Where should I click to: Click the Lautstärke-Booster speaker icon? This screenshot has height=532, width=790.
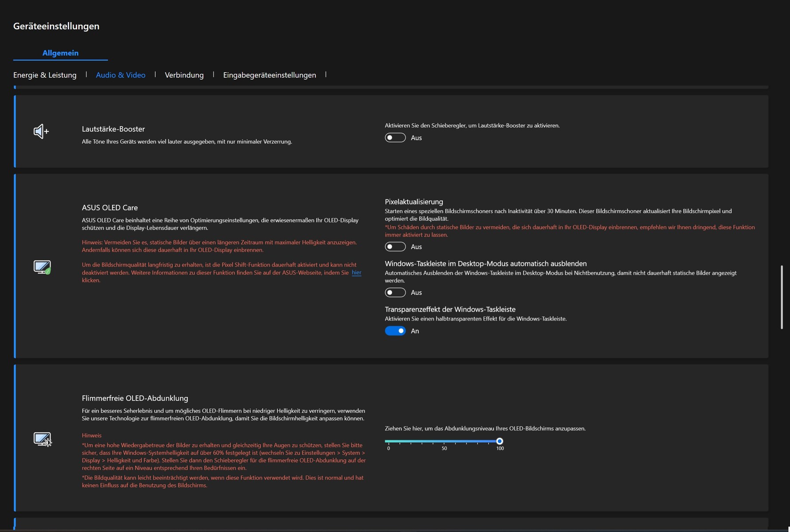[x=42, y=131]
